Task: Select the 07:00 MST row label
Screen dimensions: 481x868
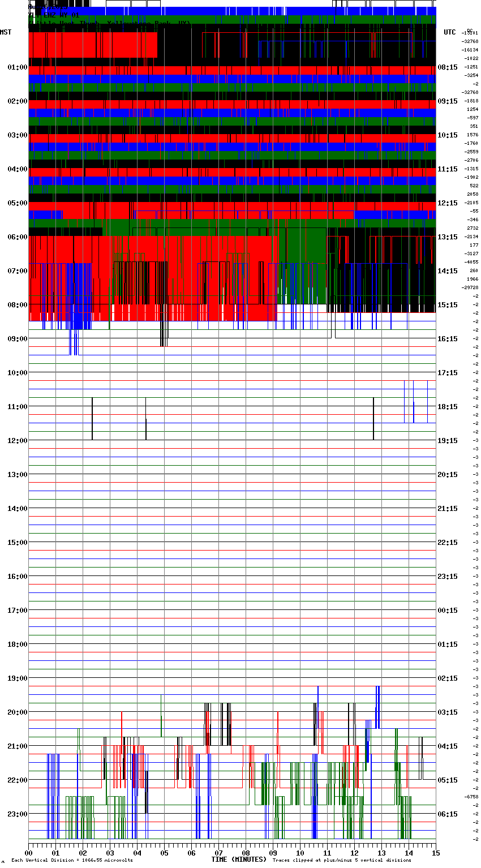Action: coord(18,271)
